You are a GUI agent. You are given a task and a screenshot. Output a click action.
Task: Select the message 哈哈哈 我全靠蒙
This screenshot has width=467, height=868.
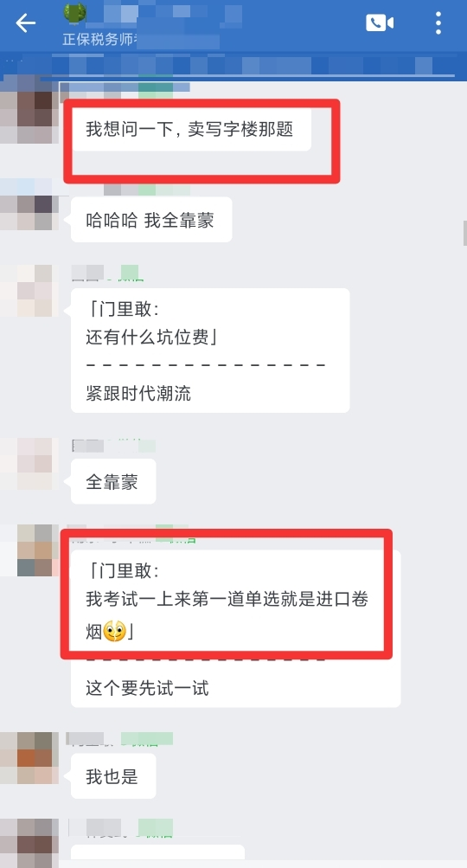[x=151, y=221]
